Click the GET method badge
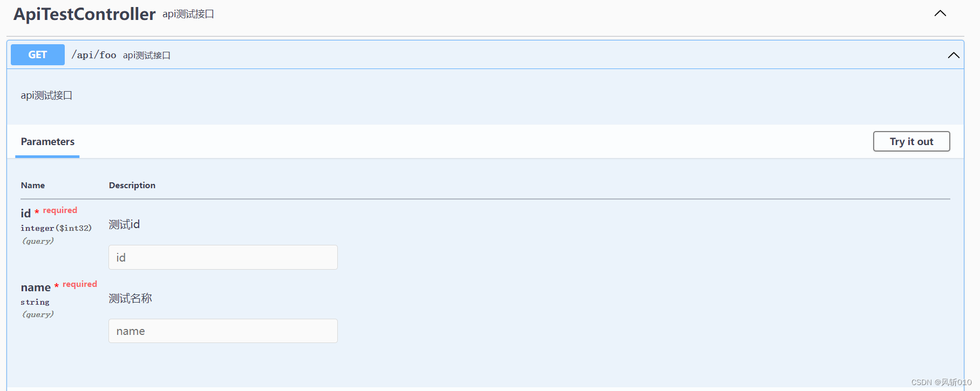980x391 pixels. tap(37, 54)
